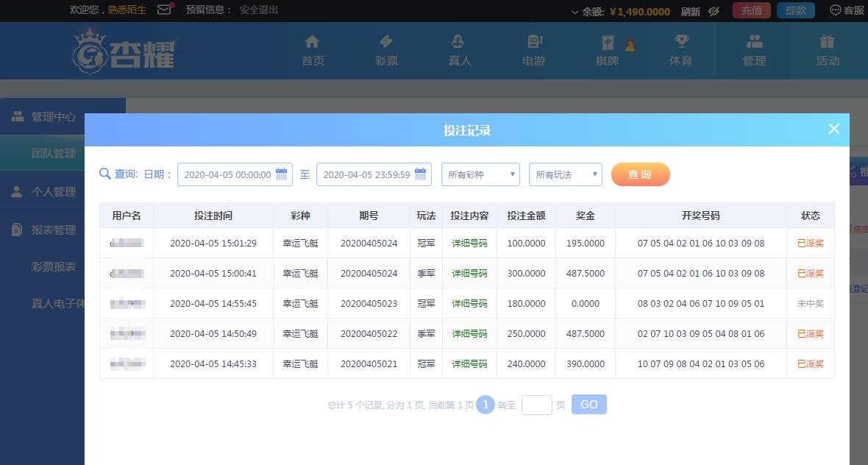Image resolution: width=868 pixels, height=465 pixels.
Task: Click the page number jump input
Action: (x=536, y=405)
